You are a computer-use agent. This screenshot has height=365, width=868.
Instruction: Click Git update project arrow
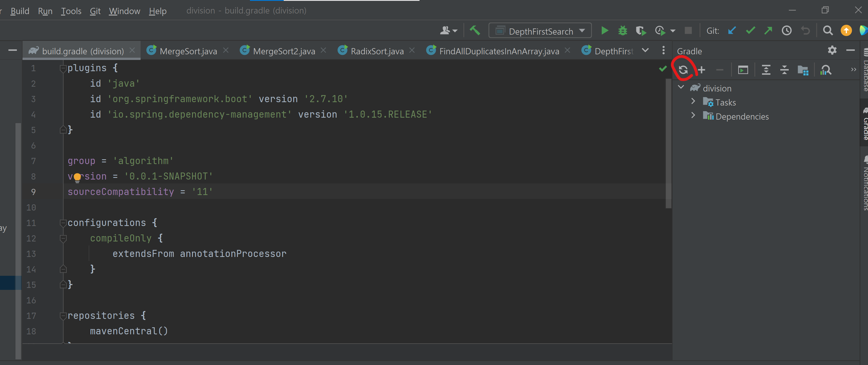tap(732, 31)
